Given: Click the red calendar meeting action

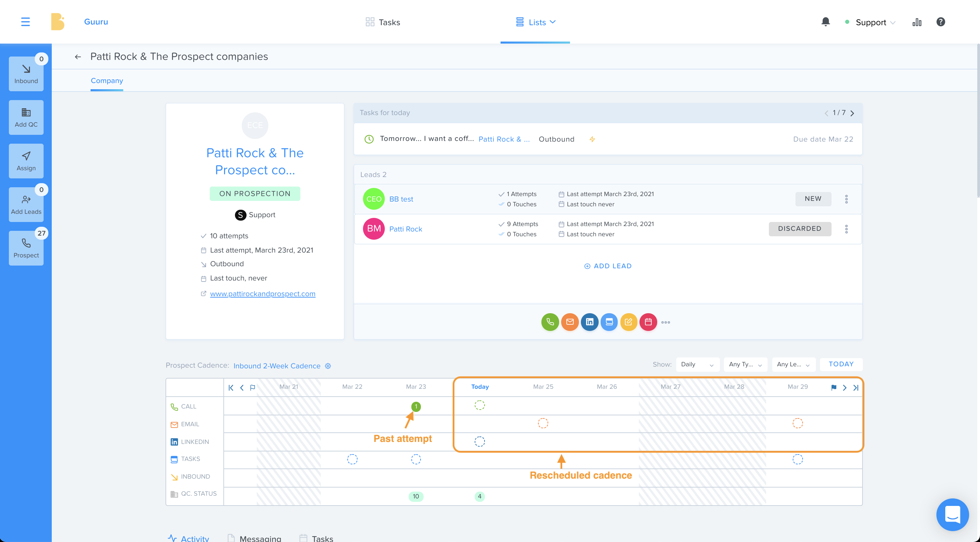Looking at the screenshot, I should pyautogui.click(x=648, y=322).
